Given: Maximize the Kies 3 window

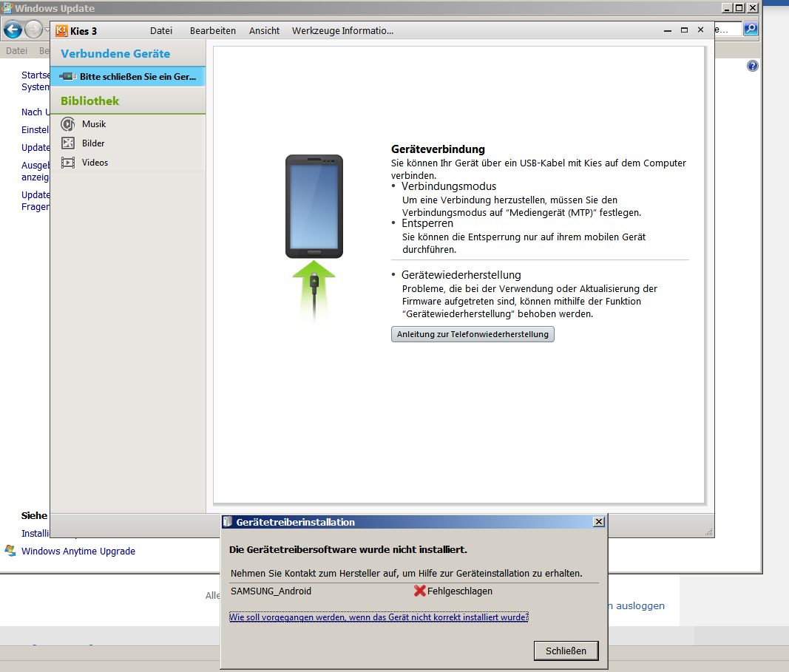Looking at the screenshot, I should tap(684, 30).
